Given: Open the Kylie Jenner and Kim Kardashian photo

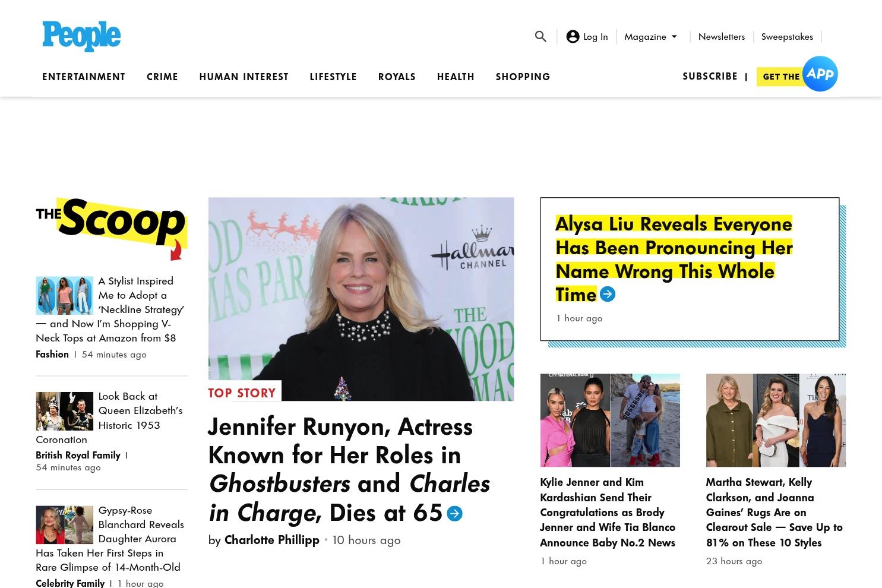Looking at the screenshot, I should click(610, 420).
